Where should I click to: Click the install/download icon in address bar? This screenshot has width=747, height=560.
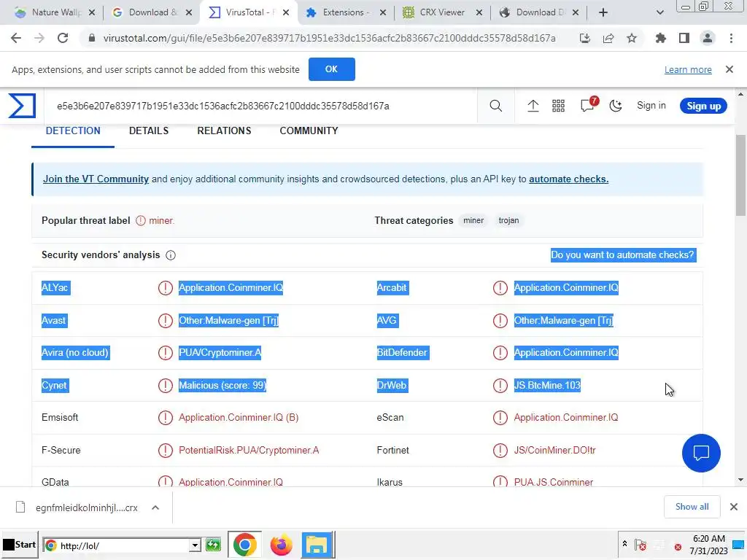585,38
